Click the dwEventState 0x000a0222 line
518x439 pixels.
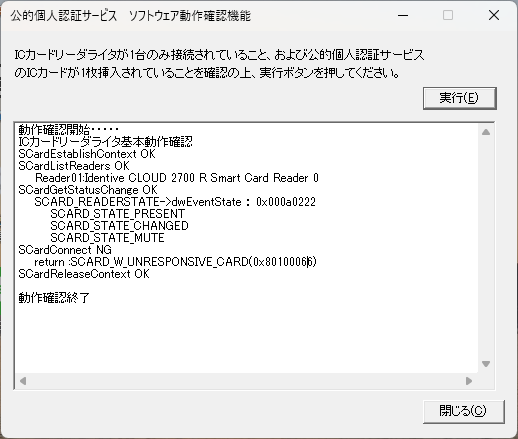click(x=175, y=202)
